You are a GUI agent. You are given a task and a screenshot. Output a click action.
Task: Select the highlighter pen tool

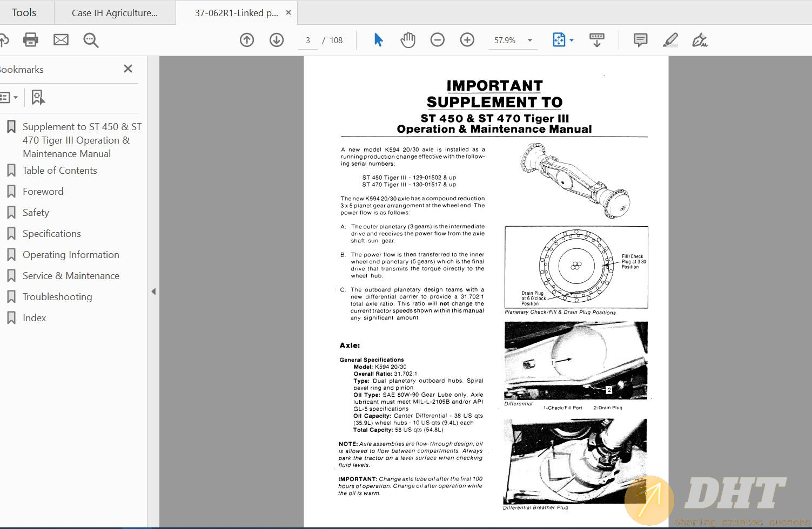coord(670,40)
